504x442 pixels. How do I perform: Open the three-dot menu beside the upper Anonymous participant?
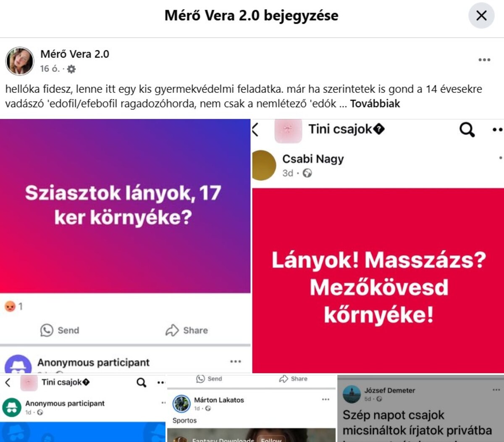point(236,361)
